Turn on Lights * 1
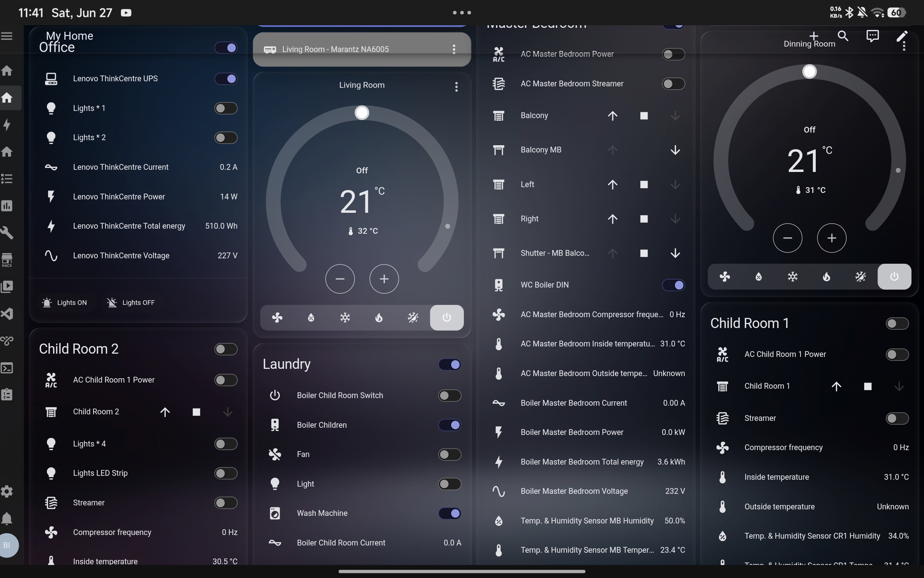Screen dimensions: 924x578 coord(226,108)
